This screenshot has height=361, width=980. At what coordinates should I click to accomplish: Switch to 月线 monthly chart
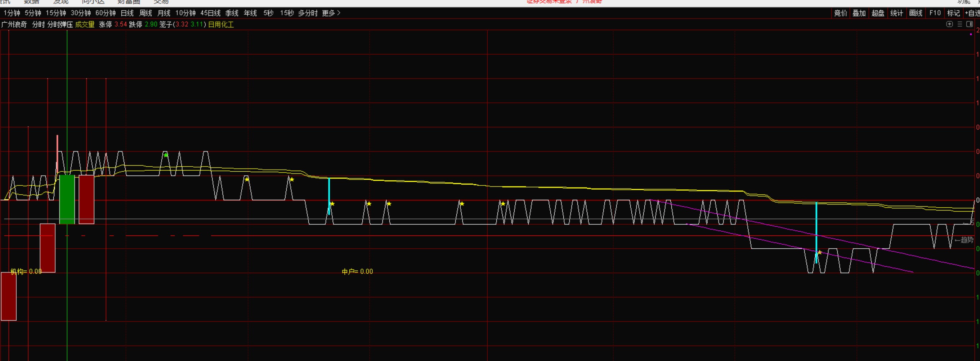(x=164, y=13)
